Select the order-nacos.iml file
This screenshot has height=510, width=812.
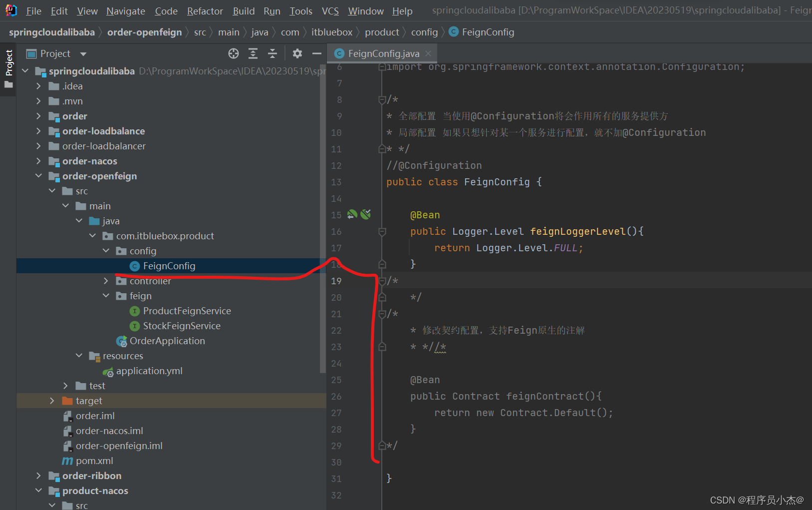point(109,431)
